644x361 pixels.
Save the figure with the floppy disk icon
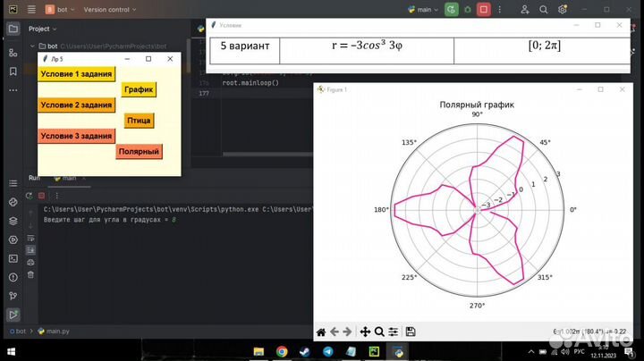tap(411, 332)
